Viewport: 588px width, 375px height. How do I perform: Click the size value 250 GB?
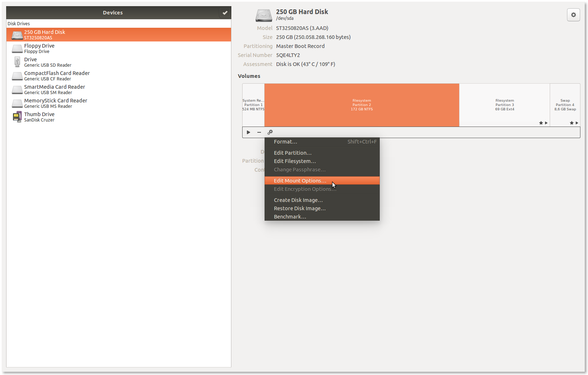tap(313, 37)
